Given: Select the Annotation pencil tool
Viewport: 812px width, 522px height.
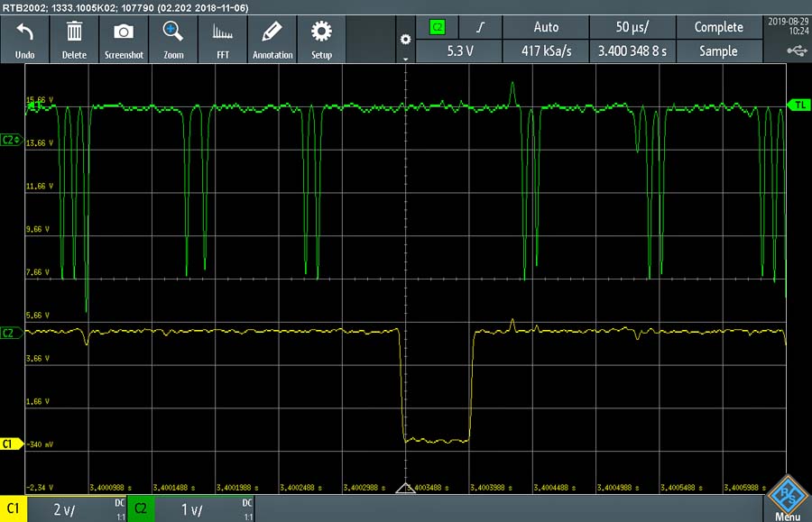Looking at the screenshot, I should [x=272, y=32].
